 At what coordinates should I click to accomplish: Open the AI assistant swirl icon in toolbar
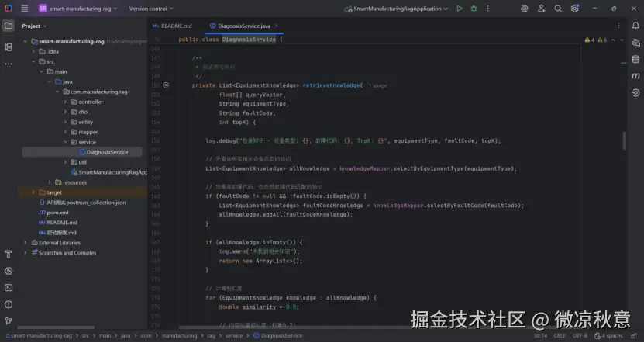click(x=524, y=9)
